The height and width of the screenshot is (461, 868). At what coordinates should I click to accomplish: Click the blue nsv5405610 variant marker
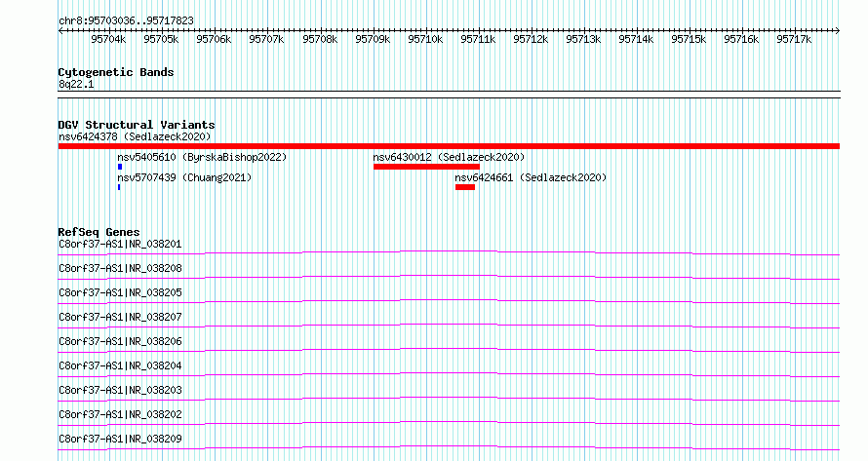tap(120, 167)
